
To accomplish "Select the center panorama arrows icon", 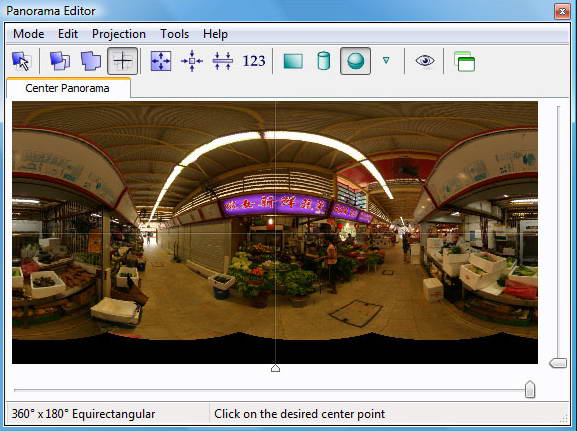I will coord(192,61).
